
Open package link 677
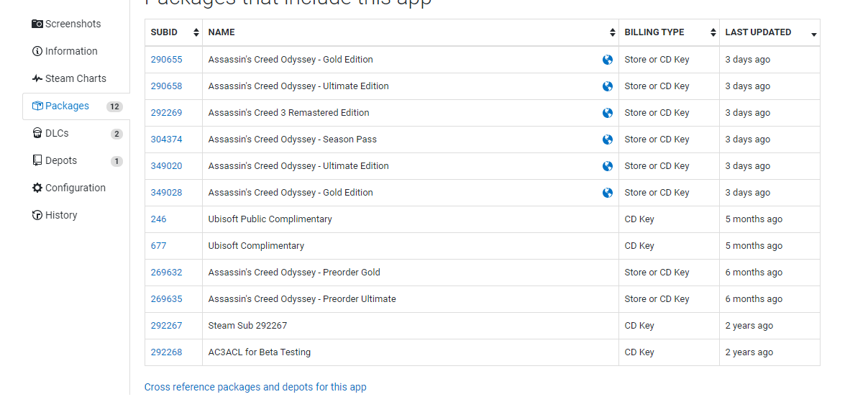158,246
